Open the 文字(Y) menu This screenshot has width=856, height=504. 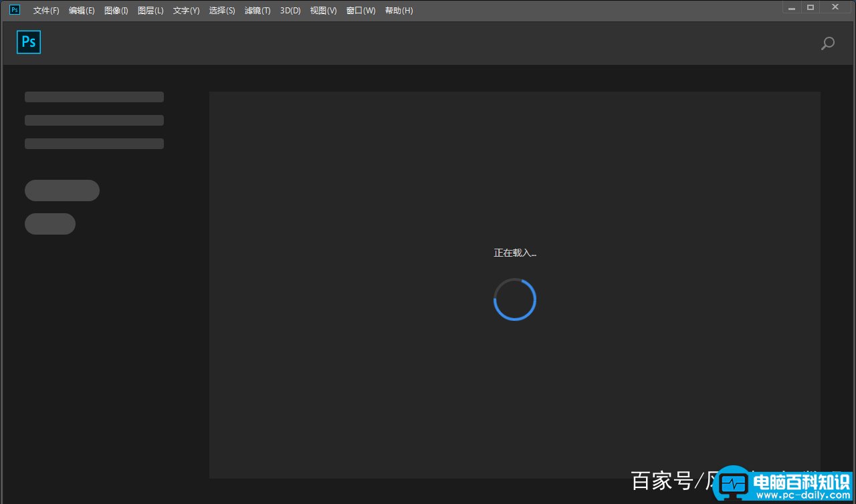[x=186, y=11]
